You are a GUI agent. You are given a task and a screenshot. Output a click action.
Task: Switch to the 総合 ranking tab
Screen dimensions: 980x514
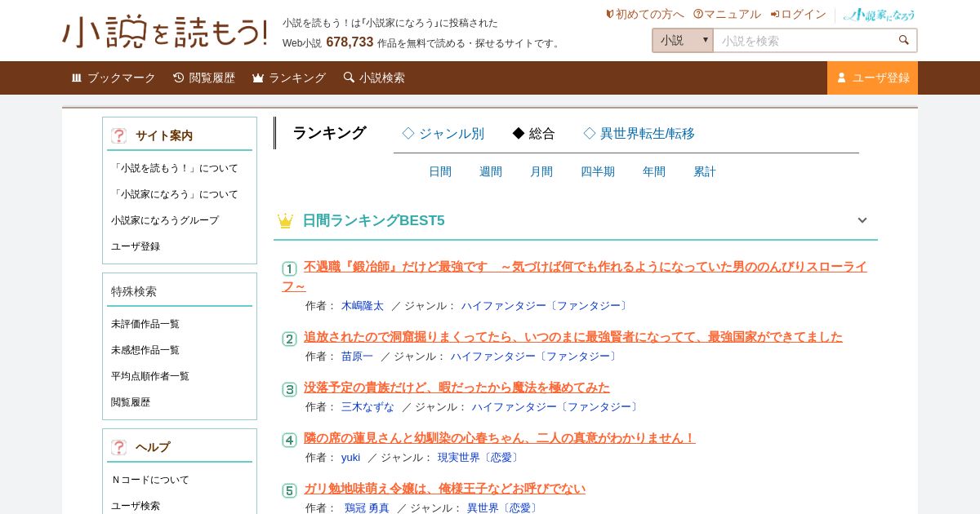pyautogui.click(x=533, y=133)
